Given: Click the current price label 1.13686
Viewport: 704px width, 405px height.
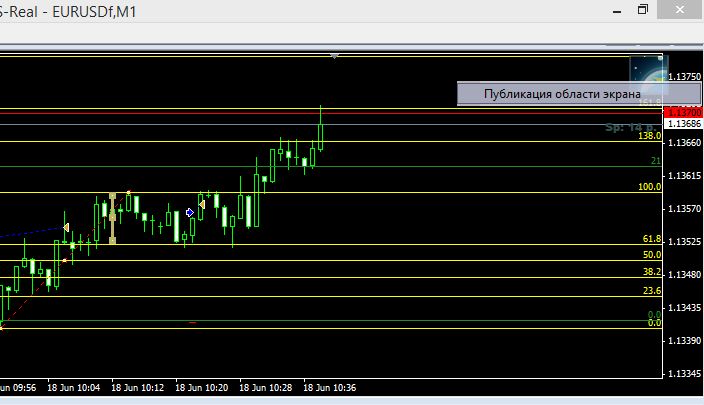Looking at the screenshot, I should [x=683, y=123].
